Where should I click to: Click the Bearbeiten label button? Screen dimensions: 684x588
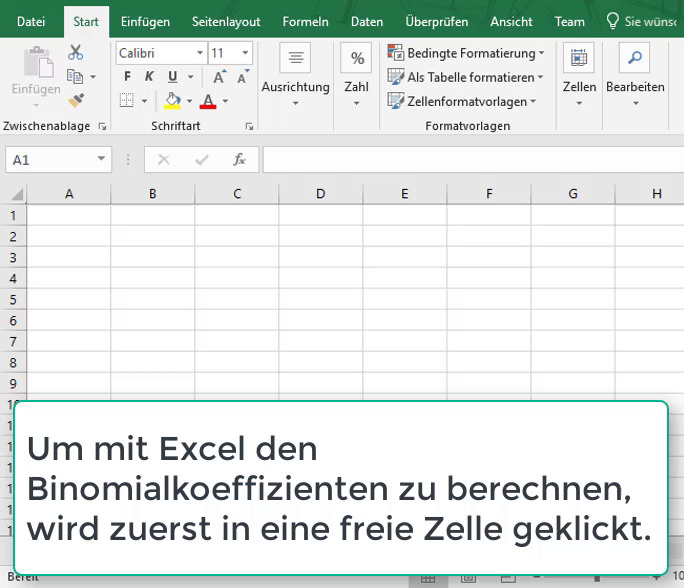pos(635,87)
